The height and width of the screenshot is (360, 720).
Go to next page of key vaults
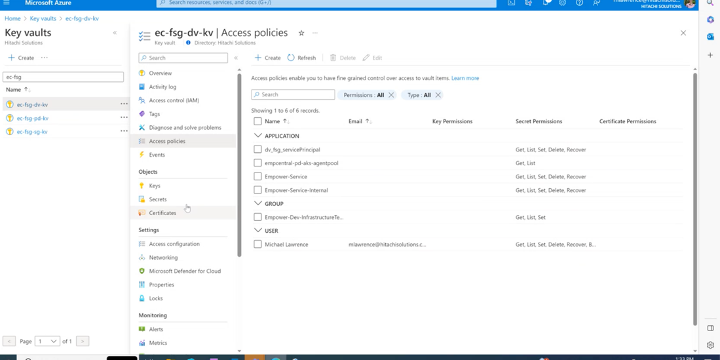(x=82, y=341)
